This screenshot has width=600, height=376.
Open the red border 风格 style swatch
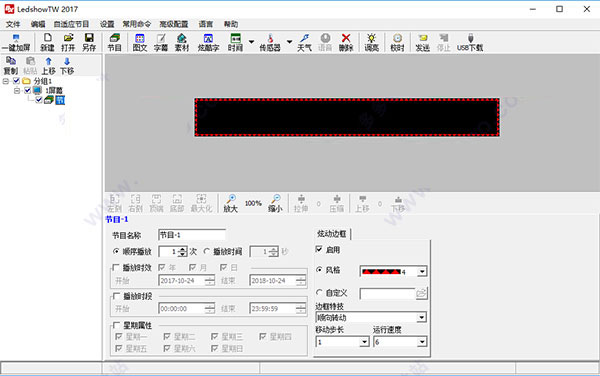click(x=393, y=271)
